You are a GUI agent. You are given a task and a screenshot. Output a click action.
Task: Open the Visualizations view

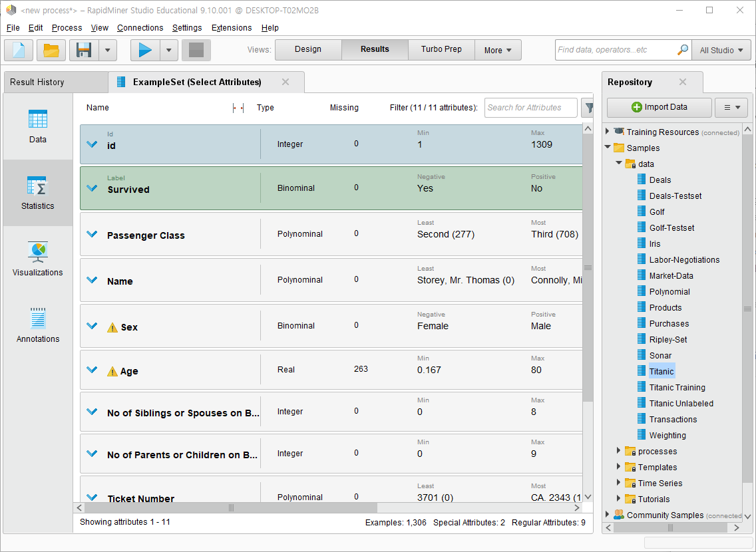(38, 259)
